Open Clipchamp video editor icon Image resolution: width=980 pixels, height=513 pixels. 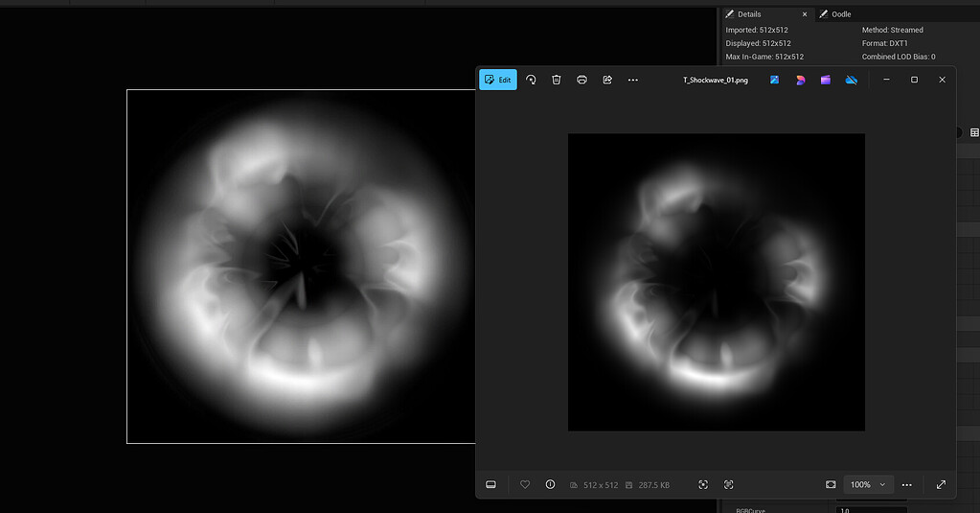pos(825,80)
